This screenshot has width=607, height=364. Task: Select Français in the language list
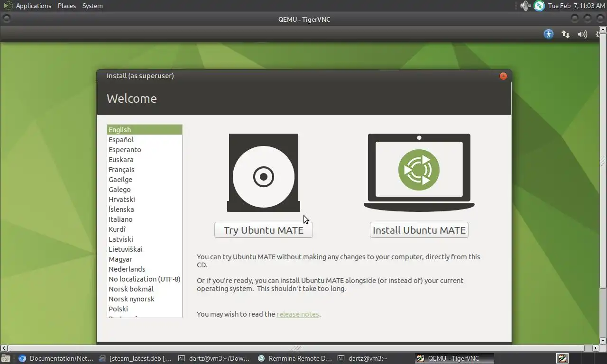[145, 170]
